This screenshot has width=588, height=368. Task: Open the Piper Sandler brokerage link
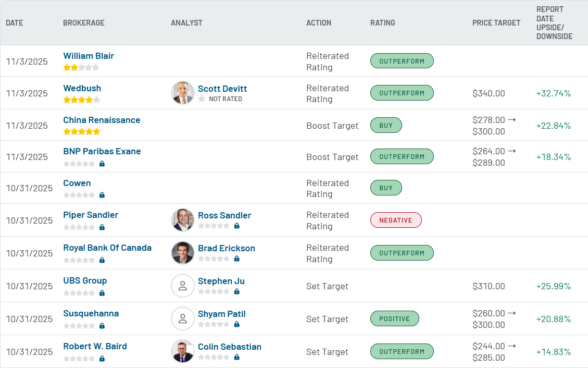tap(91, 215)
